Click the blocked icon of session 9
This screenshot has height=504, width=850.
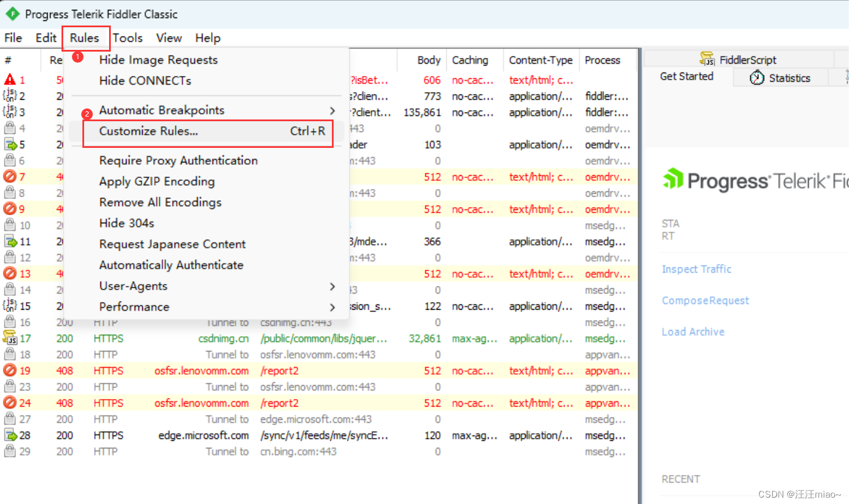(10, 209)
